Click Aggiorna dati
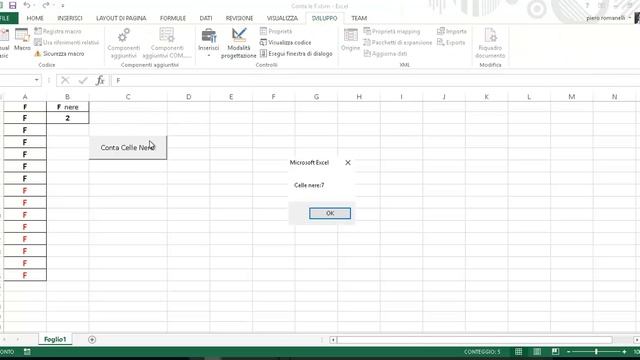This screenshot has width=640, height=360. click(x=385, y=53)
